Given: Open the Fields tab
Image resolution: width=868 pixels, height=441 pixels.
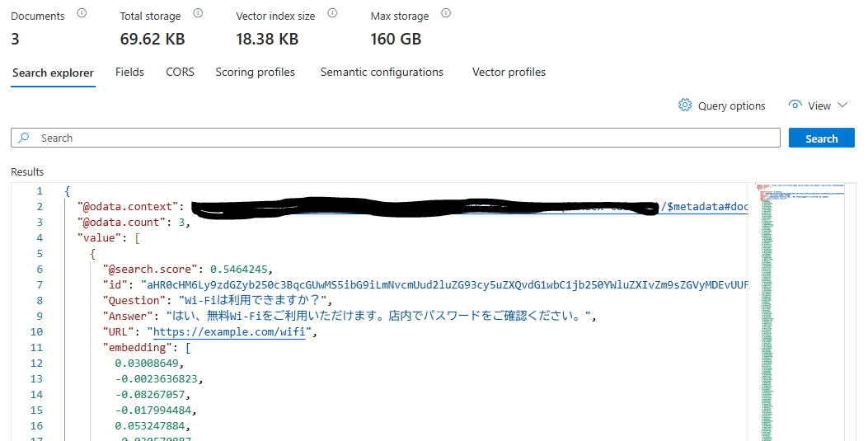Looking at the screenshot, I should click(x=129, y=72).
